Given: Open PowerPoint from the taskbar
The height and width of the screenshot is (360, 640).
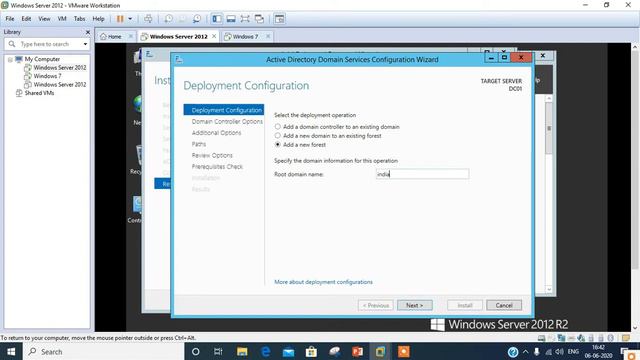Looking at the screenshot, I should pos(357,351).
